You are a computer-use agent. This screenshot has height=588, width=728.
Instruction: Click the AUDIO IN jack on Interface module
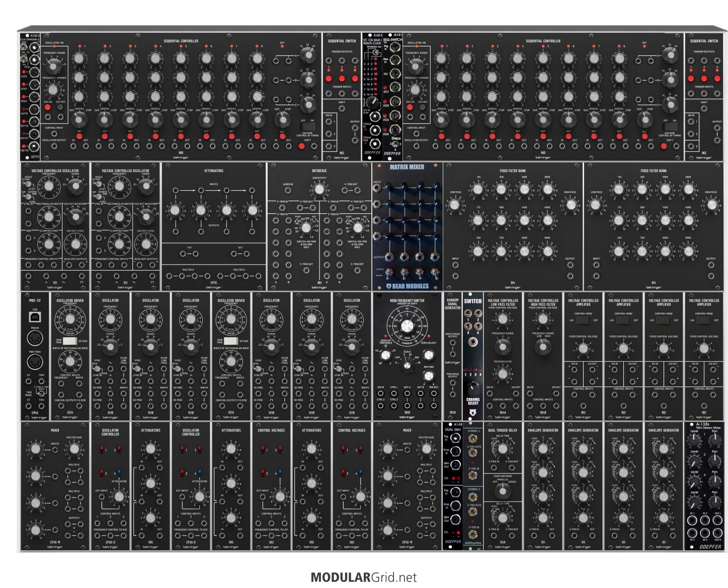tap(288, 191)
